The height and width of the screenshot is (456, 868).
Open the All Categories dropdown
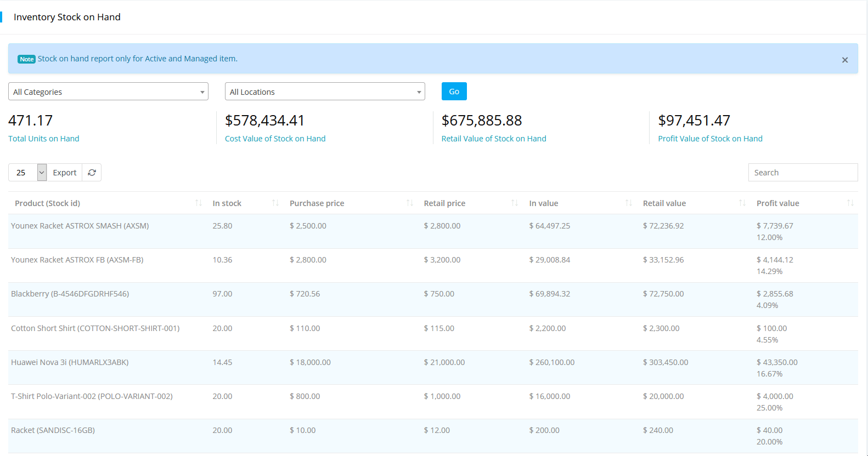(x=108, y=92)
